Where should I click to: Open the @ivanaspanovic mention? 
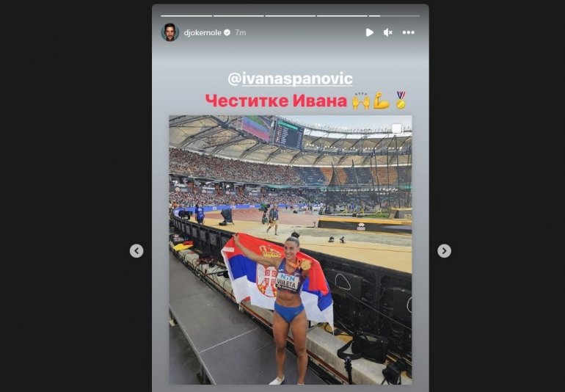(x=290, y=79)
